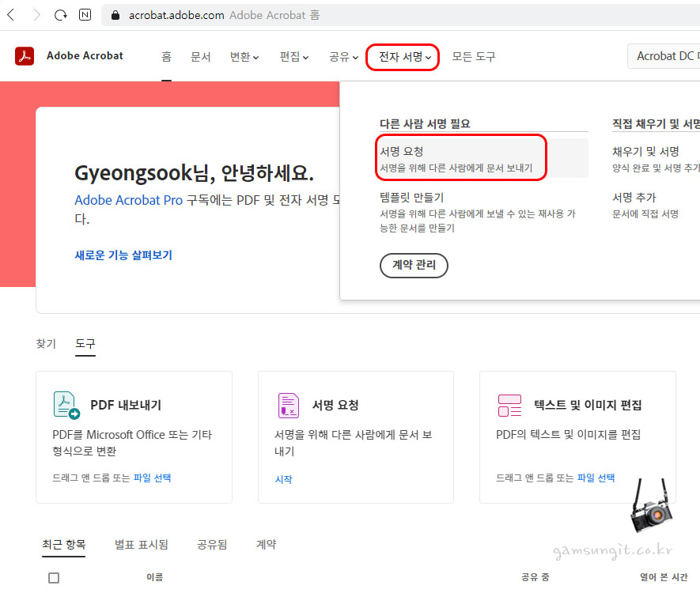Select the 공유됨 tab

click(x=212, y=544)
